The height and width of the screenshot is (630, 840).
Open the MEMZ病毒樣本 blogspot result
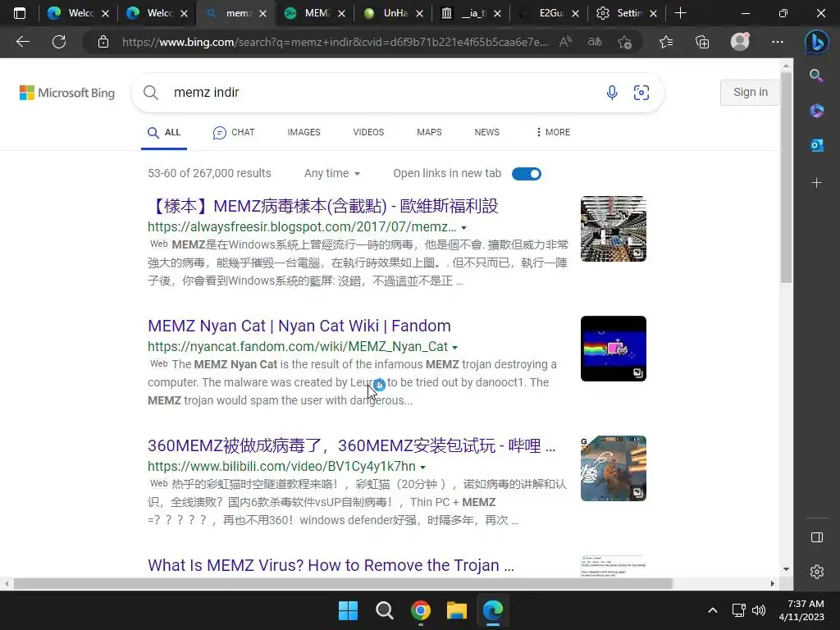point(323,206)
